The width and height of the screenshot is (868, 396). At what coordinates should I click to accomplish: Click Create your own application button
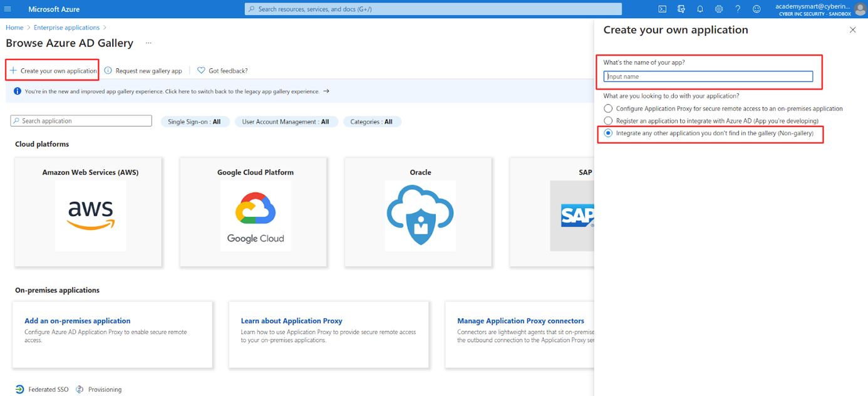pos(53,71)
